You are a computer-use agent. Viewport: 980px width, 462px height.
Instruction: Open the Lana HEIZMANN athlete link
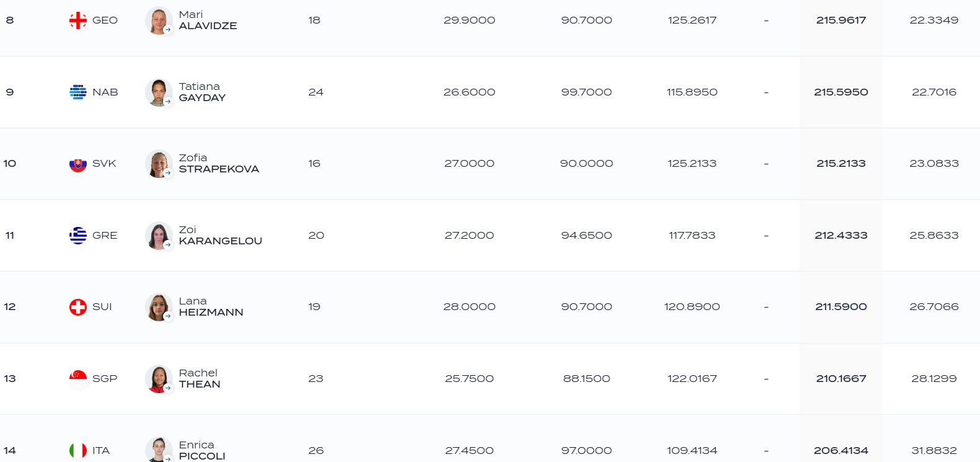pos(211,307)
